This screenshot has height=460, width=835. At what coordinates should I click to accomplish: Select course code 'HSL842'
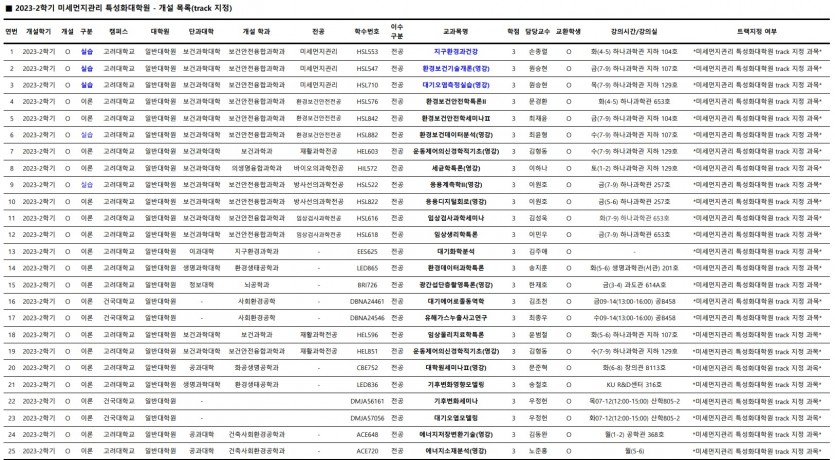(367, 119)
